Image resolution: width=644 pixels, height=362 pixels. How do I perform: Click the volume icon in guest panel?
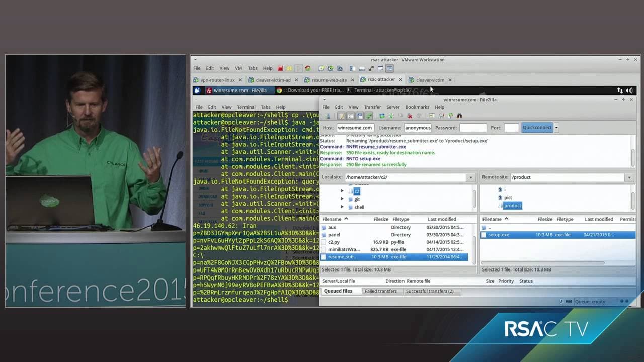point(629,90)
